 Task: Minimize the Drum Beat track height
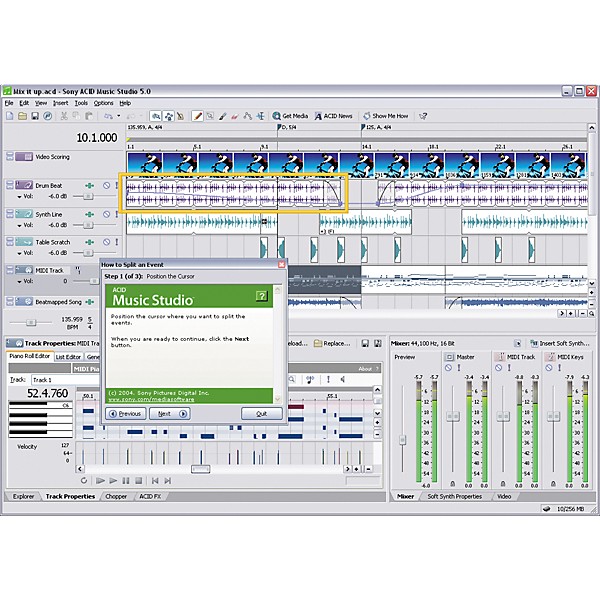click(x=10, y=183)
